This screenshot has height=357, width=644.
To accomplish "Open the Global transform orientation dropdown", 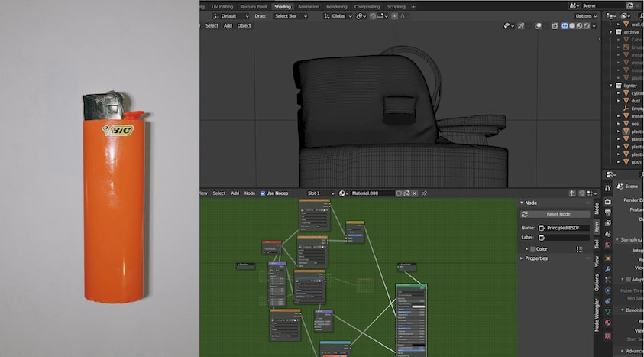I will tap(338, 16).
